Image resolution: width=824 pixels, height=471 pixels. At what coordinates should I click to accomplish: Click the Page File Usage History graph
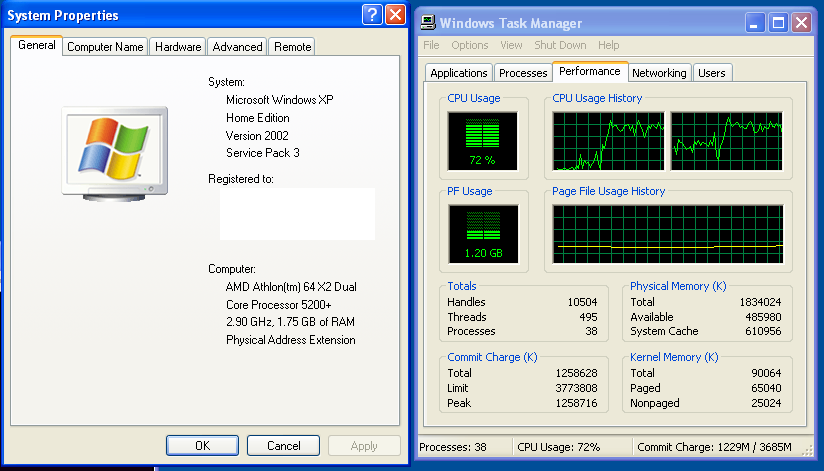pyautogui.click(x=668, y=235)
